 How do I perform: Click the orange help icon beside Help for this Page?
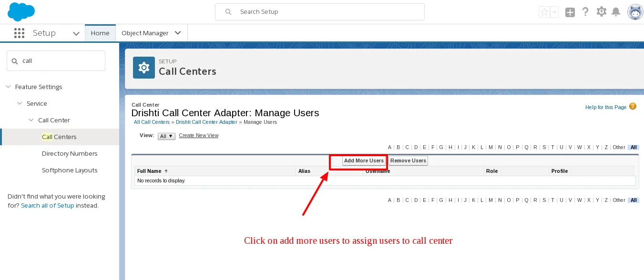(633, 106)
